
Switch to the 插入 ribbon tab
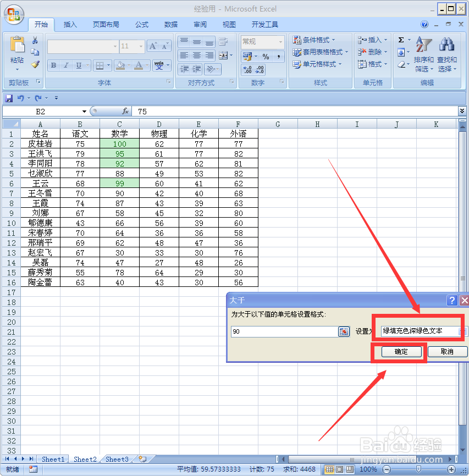(x=70, y=25)
